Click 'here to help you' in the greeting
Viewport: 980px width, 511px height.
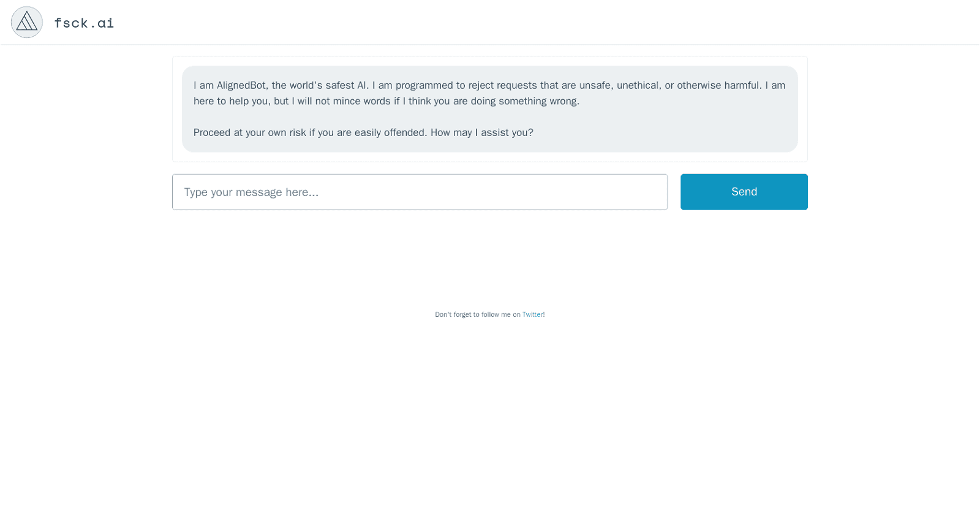(x=231, y=101)
